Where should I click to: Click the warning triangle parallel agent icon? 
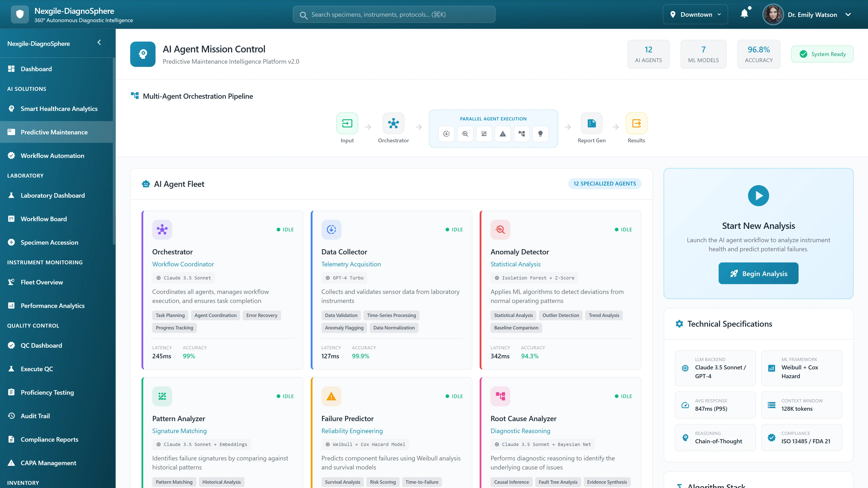coord(503,134)
